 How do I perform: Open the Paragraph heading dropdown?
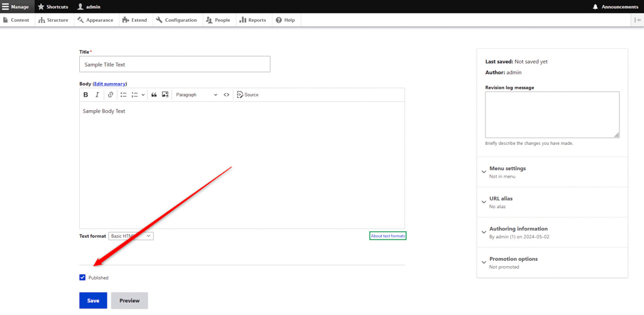coord(196,95)
